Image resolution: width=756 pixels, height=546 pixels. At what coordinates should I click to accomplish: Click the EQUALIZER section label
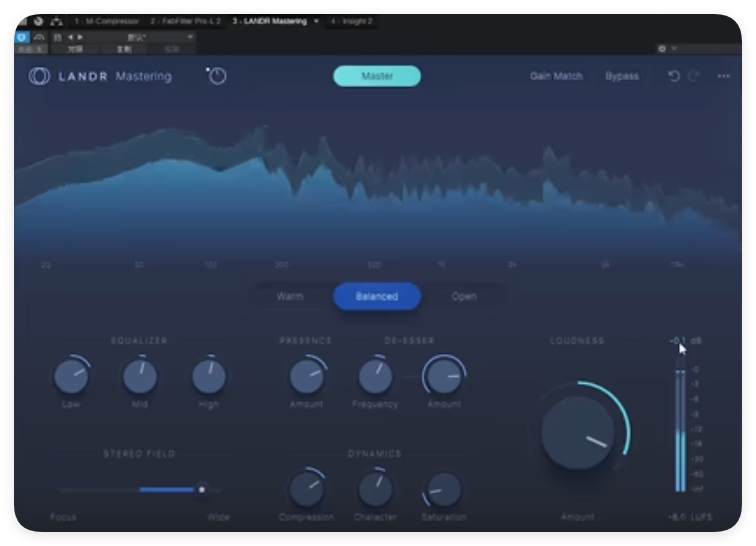(x=139, y=341)
